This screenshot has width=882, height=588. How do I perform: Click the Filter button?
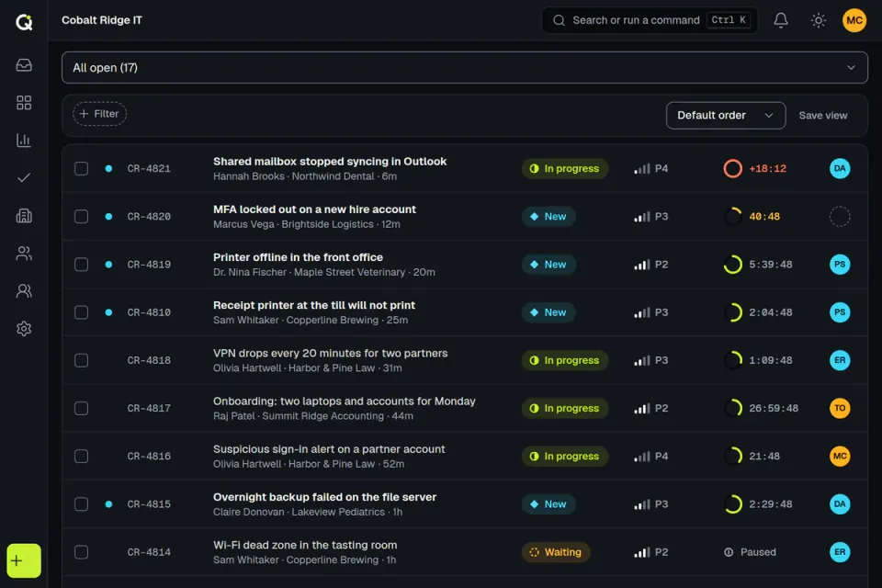pyautogui.click(x=99, y=114)
